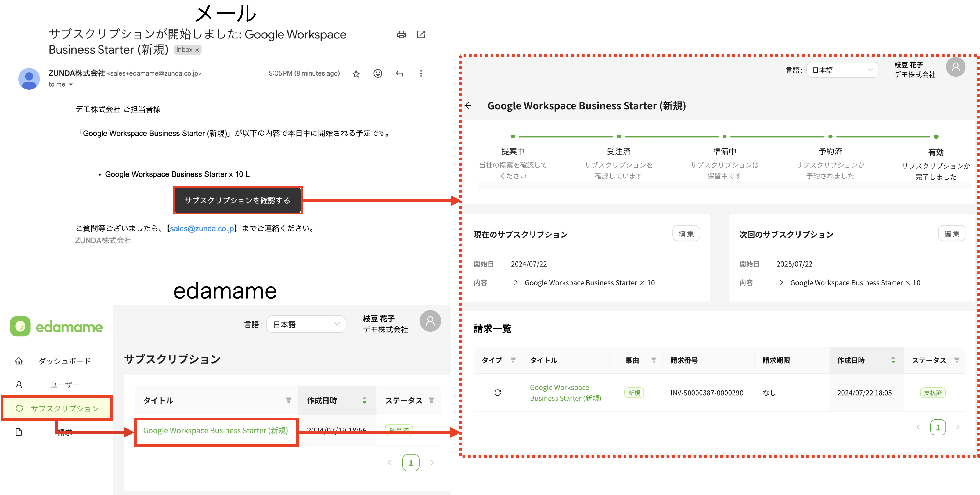This screenshot has width=980, height=495.
Task: Open email in new window icon
Action: point(421,35)
